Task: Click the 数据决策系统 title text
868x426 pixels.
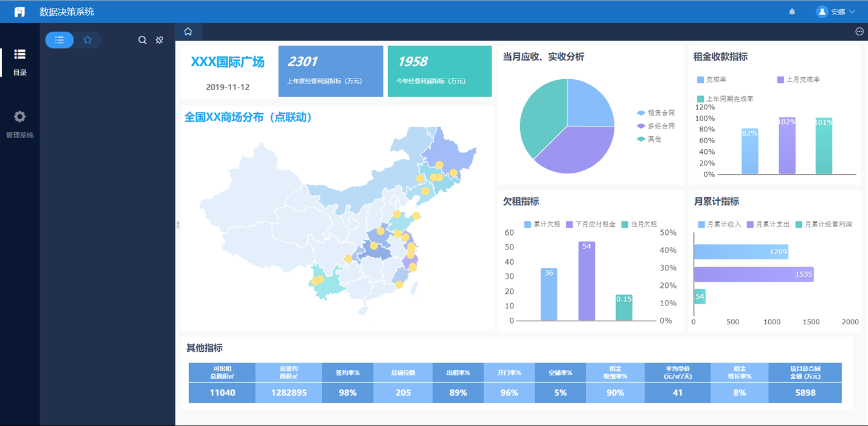Action: click(x=67, y=12)
